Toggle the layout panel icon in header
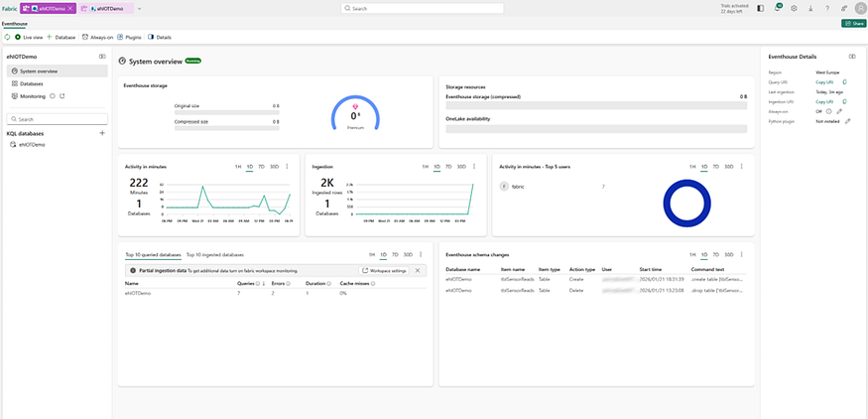Image resolution: width=868 pixels, height=419 pixels. coord(761,8)
